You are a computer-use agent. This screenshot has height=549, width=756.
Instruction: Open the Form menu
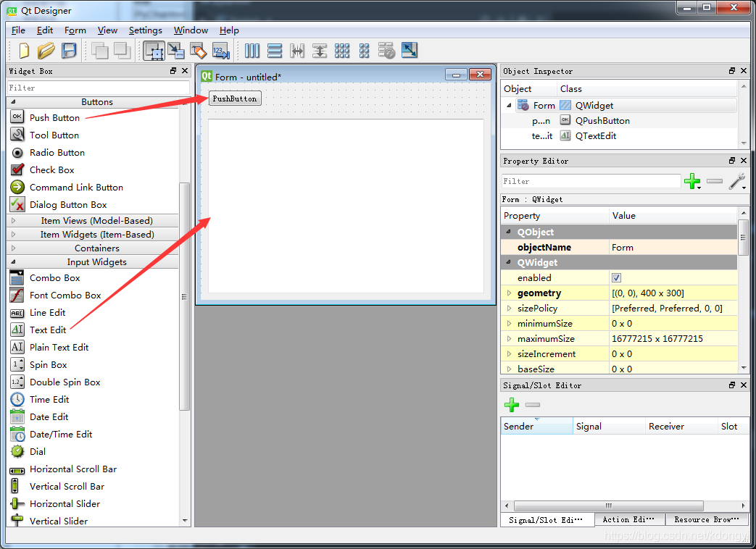75,30
